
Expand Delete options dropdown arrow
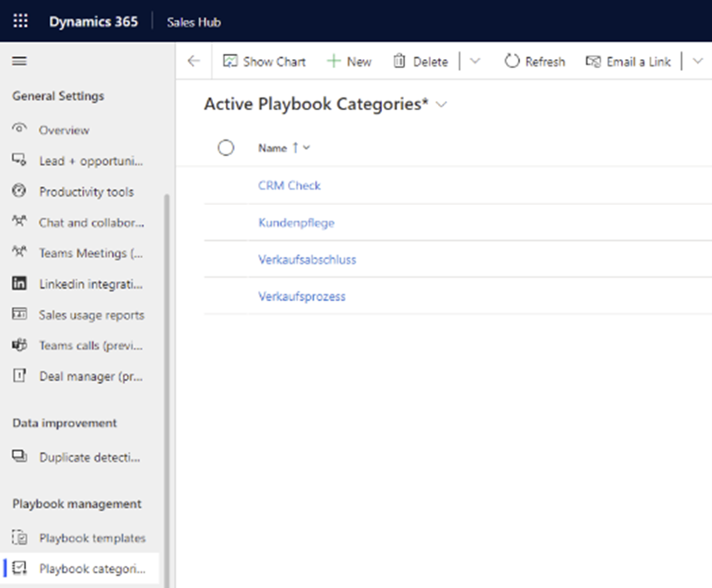[x=475, y=61]
